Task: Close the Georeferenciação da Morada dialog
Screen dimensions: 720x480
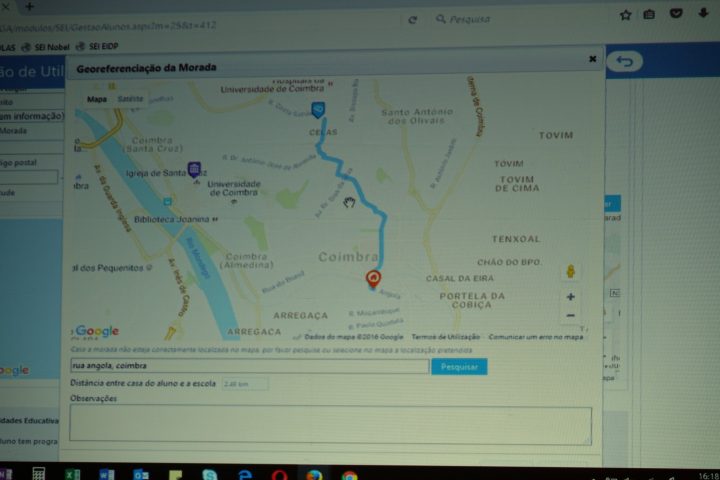Action: pos(592,59)
